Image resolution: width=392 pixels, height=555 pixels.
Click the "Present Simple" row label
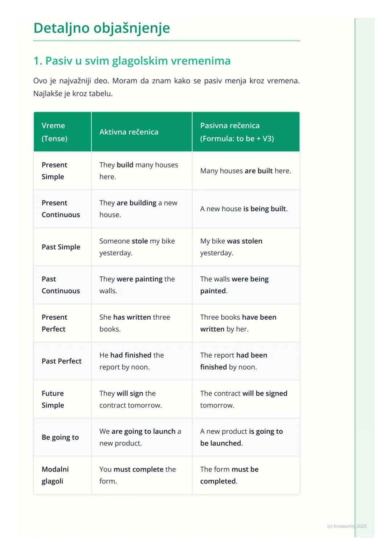[x=54, y=171]
